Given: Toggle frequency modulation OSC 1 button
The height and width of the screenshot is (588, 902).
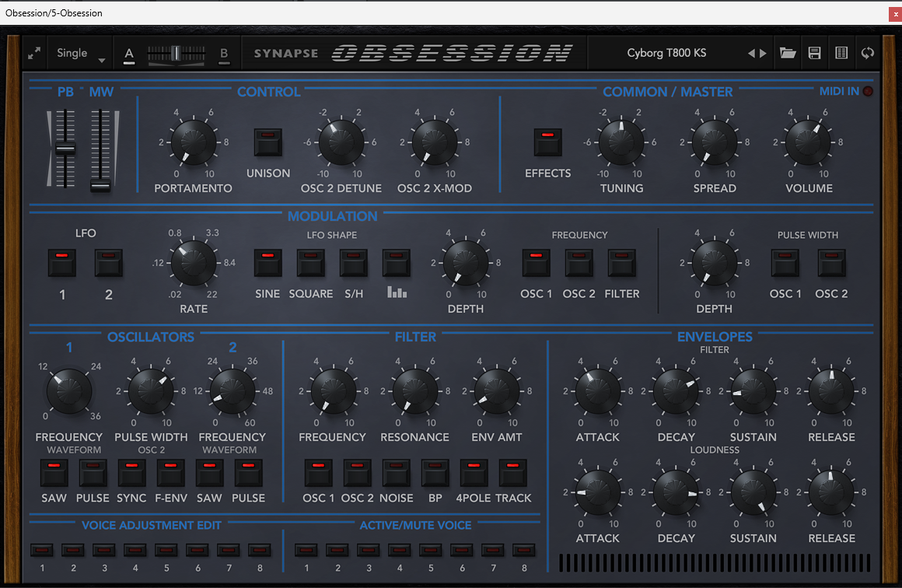Looking at the screenshot, I should click(536, 263).
